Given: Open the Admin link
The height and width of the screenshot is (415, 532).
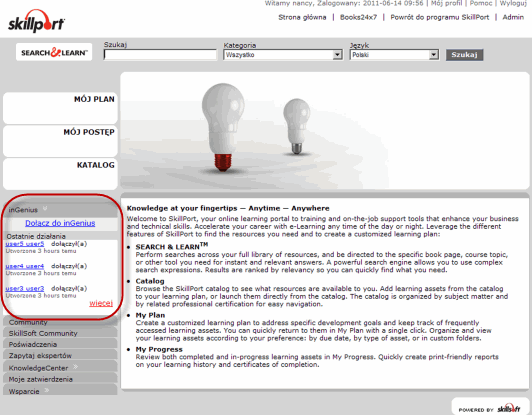Looking at the screenshot, I should click(x=513, y=17).
